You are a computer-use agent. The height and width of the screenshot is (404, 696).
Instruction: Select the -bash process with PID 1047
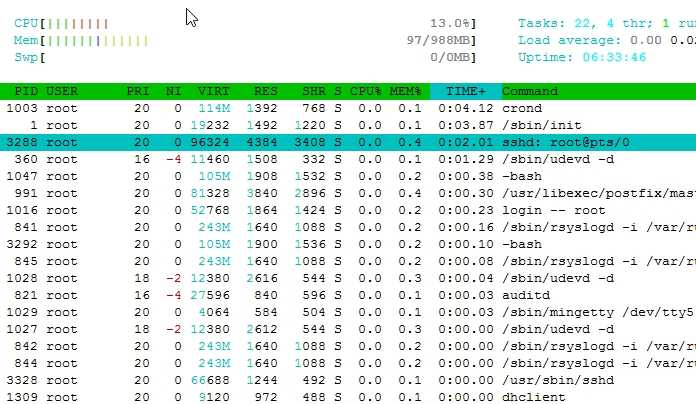pyautogui.click(x=348, y=176)
